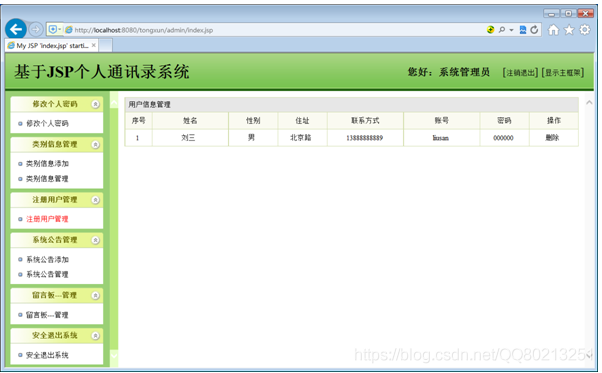Click the green-yellow icon in the address bar
This screenshot has width=602, height=373.
pyautogui.click(x=490, y=30)
